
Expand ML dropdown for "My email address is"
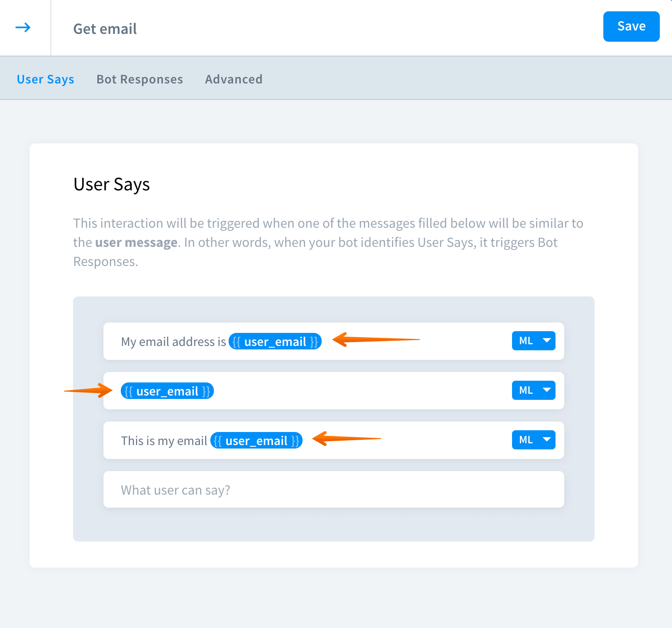[x=533, y=341]
